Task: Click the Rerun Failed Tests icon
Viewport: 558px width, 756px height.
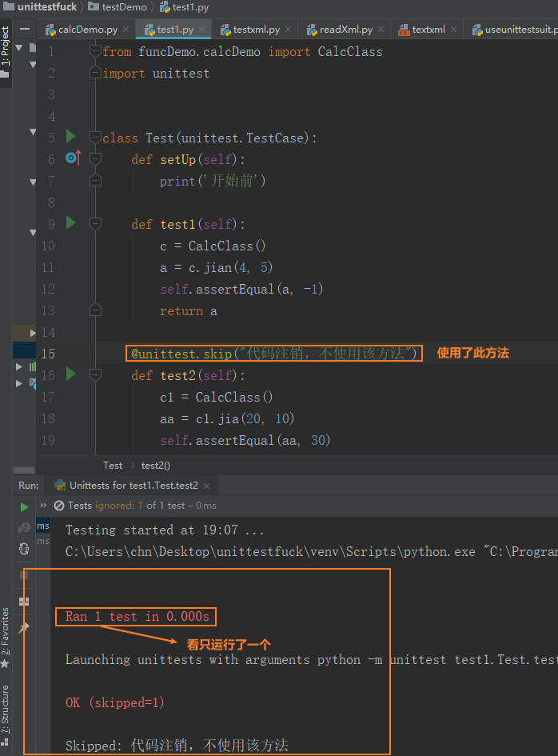Action: point(24,528)
